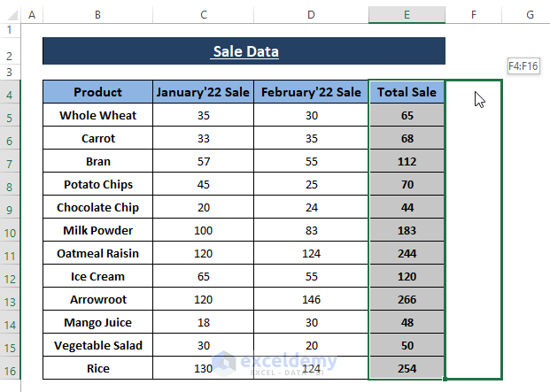
Task: Click the January'22 Sale header cell
Action: click(x=203, y=92)
